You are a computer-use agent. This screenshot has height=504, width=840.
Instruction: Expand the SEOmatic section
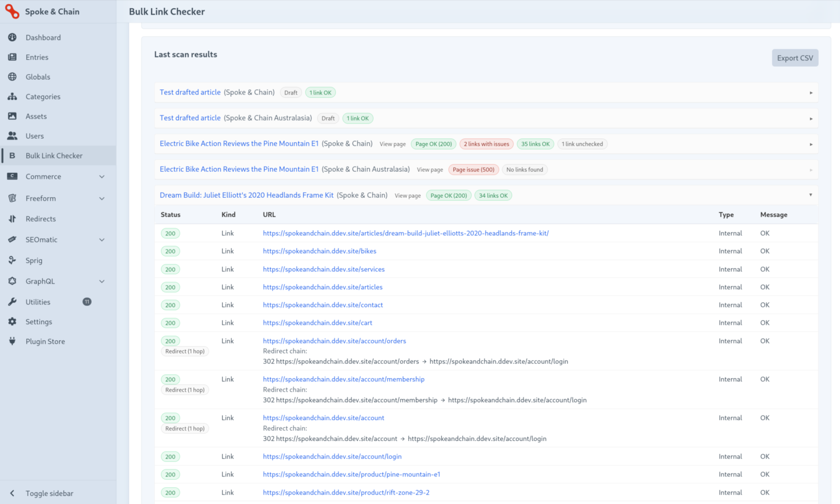tap(102, 240)
